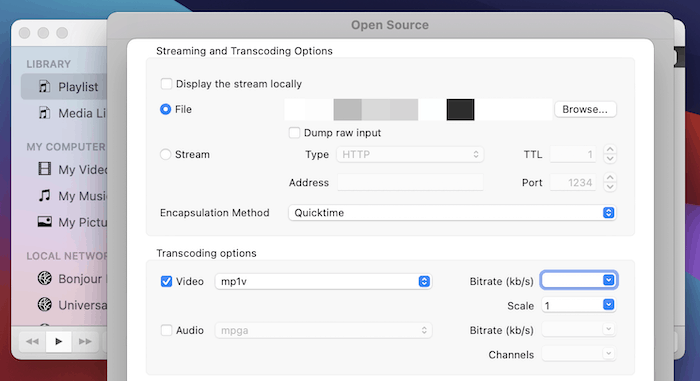700x381 pixels.
Task: Select Universal Plug'n'Play in the sidebar
Action: pyautogui.click(x=64, y=305)
